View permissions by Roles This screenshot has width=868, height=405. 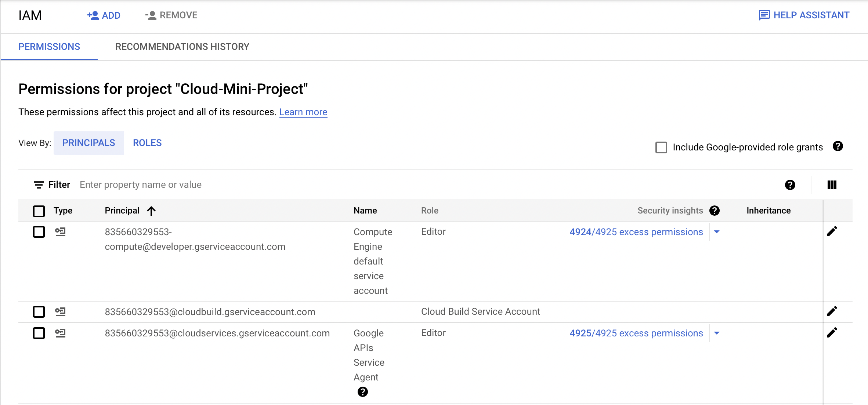coord(147,143)
